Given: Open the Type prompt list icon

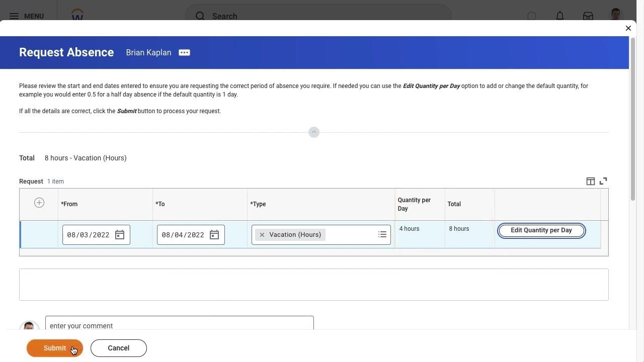Looking at the screenshot, I should click(x=382, y=235).
